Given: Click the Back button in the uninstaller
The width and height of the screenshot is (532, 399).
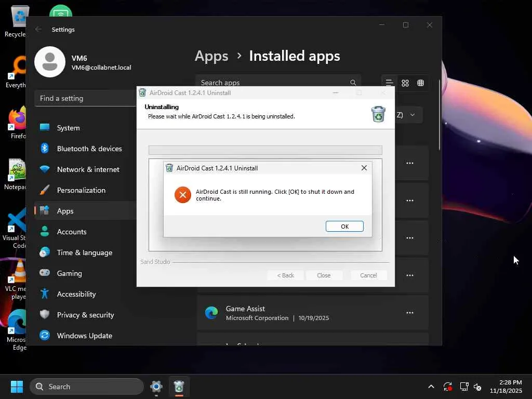Looking at the screenshot, I should 285,275.
